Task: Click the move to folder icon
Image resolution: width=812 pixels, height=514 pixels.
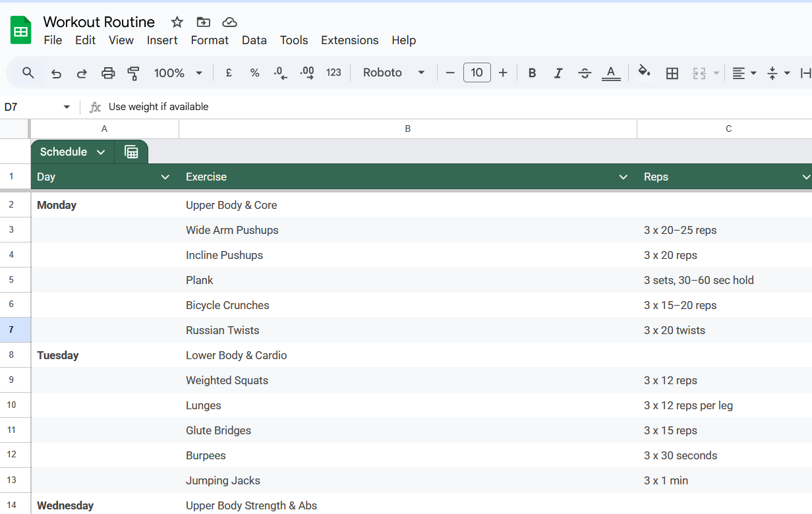Action: coord(203,22)
